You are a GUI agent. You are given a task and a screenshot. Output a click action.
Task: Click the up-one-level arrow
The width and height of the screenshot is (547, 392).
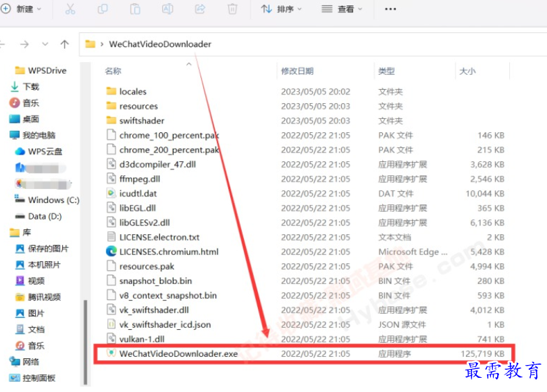tap(65, 45)
